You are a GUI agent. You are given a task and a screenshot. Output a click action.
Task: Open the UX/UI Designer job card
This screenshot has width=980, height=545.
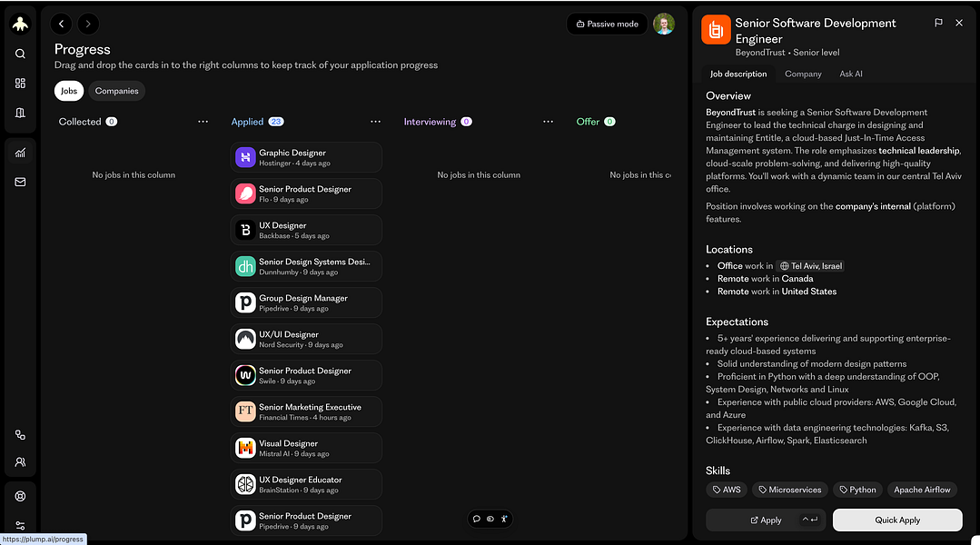point(306,339)
